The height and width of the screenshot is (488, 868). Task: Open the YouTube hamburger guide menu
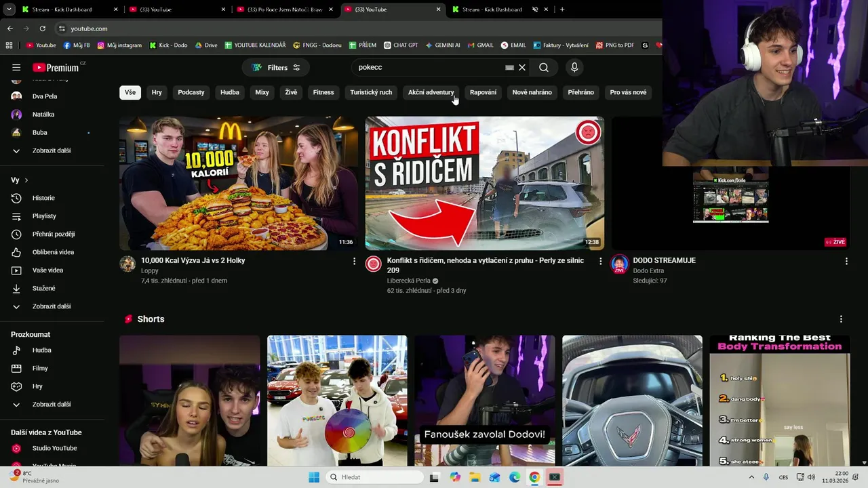point(16,67)
